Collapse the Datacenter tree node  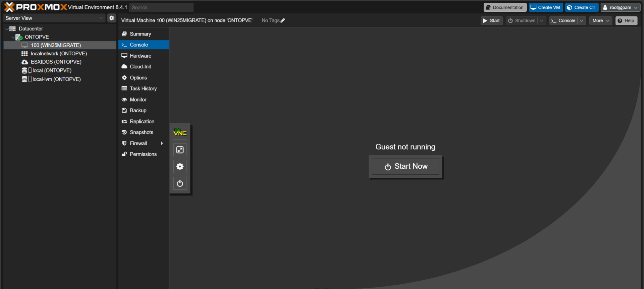(7, 29)
